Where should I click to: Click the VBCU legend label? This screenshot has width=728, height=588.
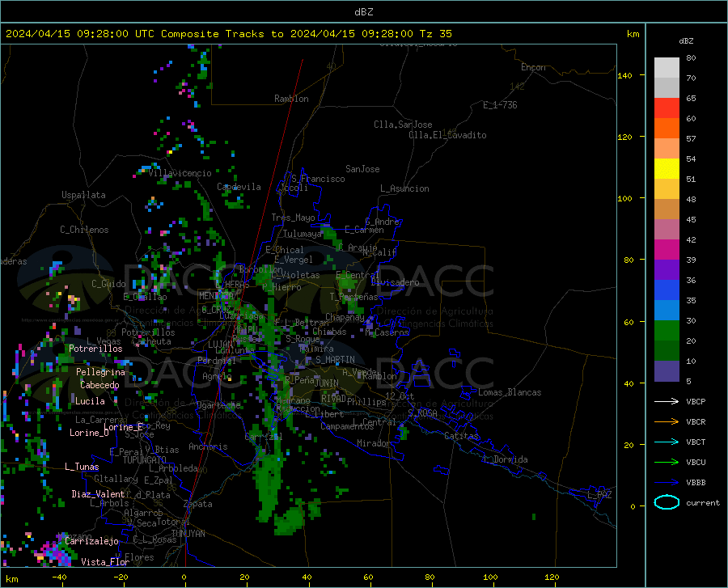point(696,463)
